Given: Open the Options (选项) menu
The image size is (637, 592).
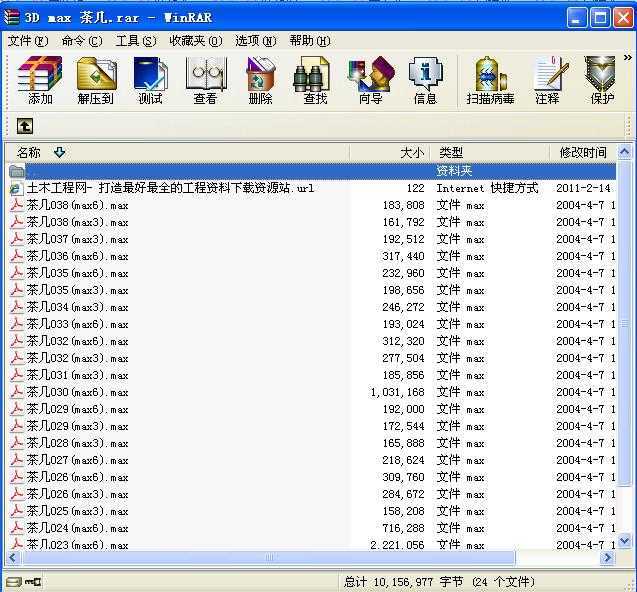Looking at the screenshot, I should coord(256,41).
